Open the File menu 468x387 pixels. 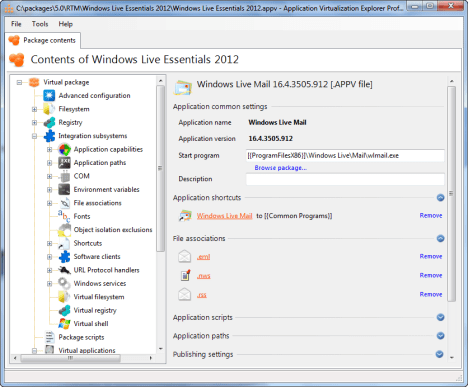(16, 24)
